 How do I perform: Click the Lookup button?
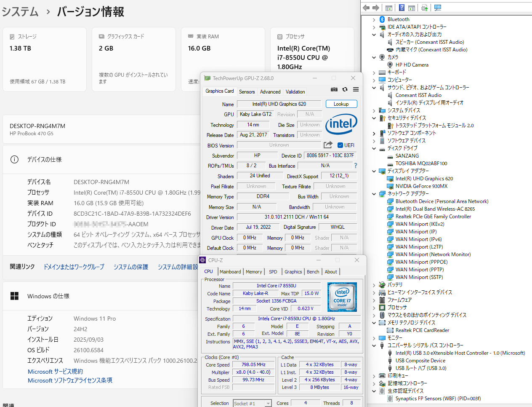[341, 104]
